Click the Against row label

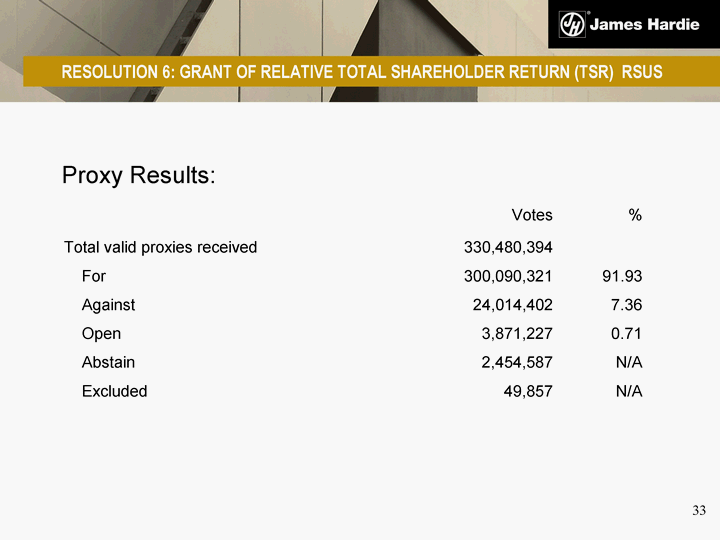click(x=108, y=305)
